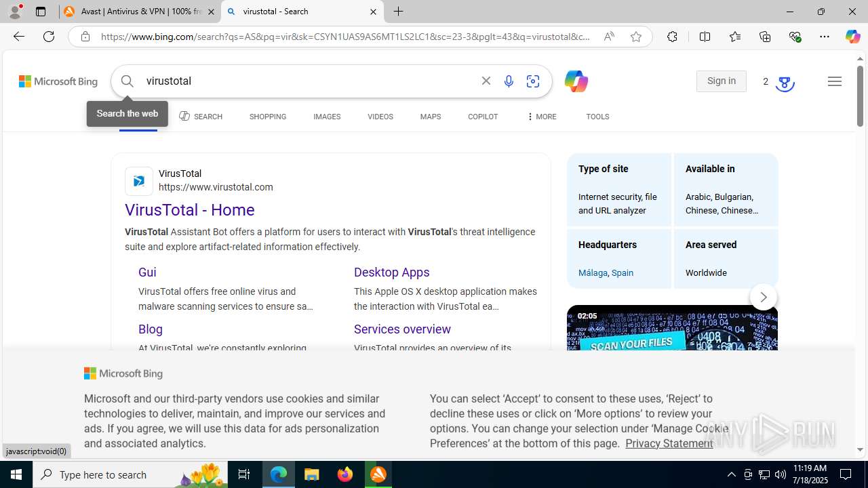Click the Type of site info card

(x=619, y=190)
